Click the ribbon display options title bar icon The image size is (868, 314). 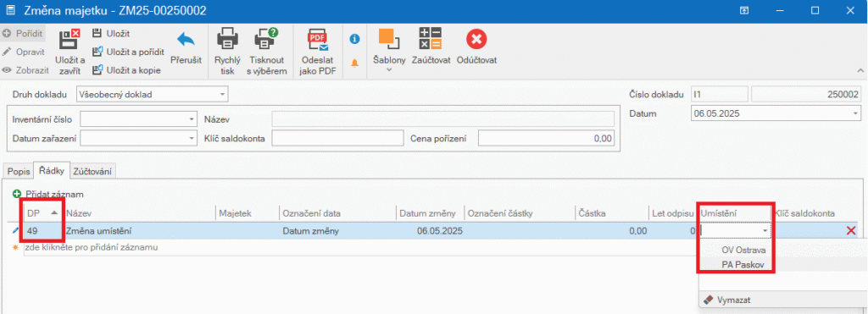(x=744, y=10)
